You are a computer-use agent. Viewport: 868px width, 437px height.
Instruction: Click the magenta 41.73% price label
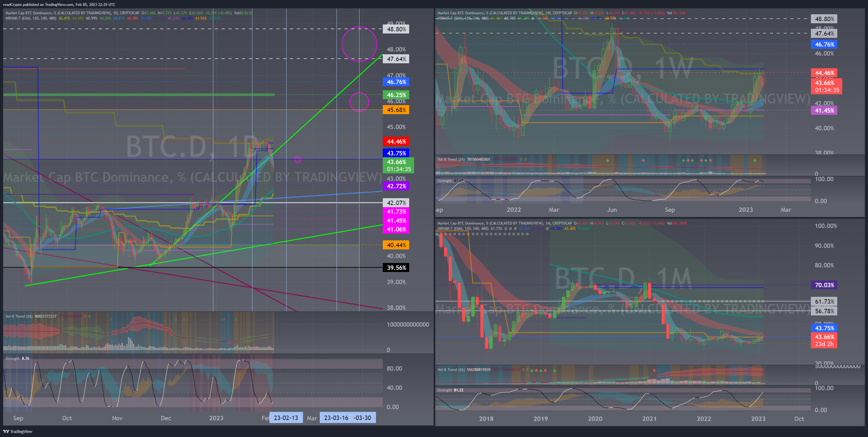click(396, 212)
